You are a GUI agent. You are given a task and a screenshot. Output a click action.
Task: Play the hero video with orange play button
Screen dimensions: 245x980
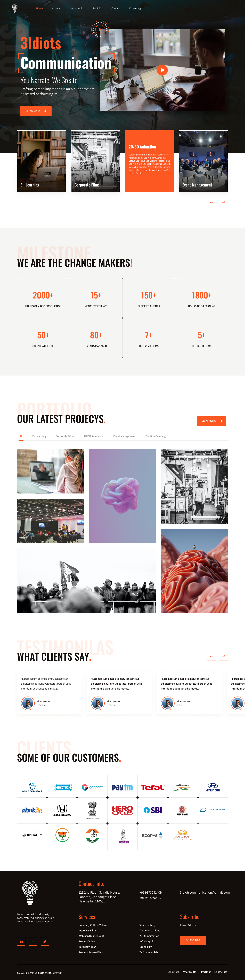click(x=162, y=70)
